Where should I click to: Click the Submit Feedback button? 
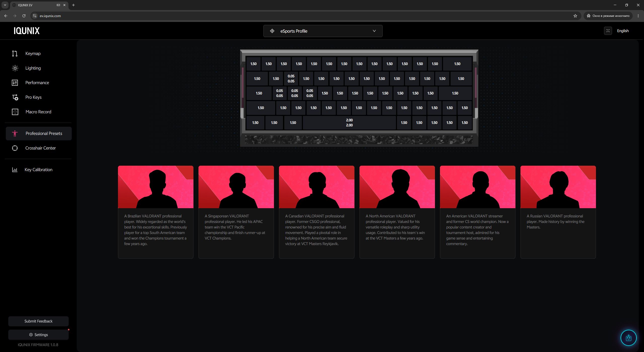click(38, 321)
